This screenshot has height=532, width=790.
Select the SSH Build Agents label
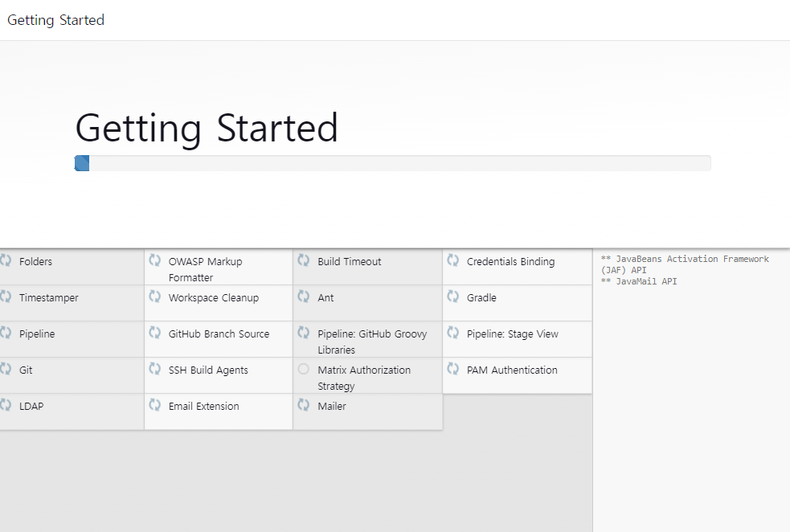pyautogui.click(x=208, y=370)
